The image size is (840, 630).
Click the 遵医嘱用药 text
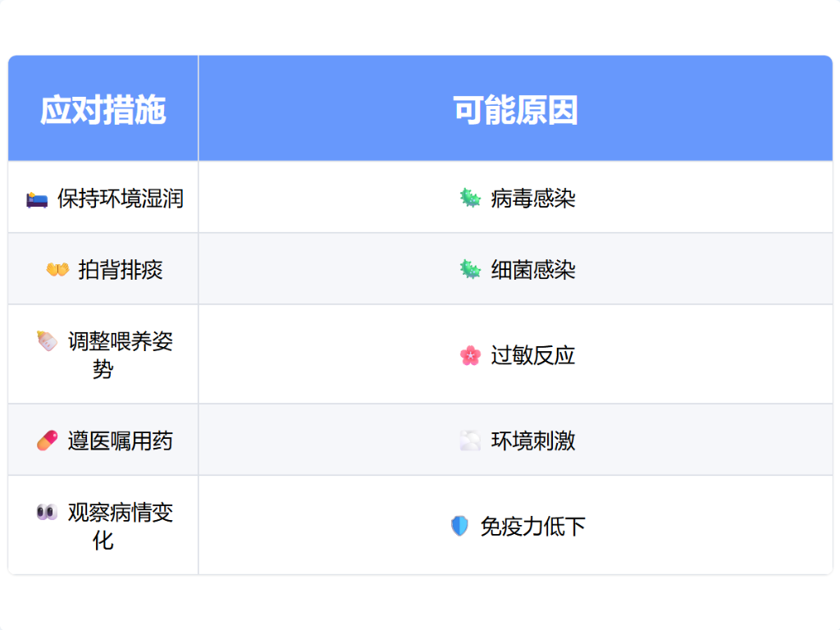(x=121, y=441)
